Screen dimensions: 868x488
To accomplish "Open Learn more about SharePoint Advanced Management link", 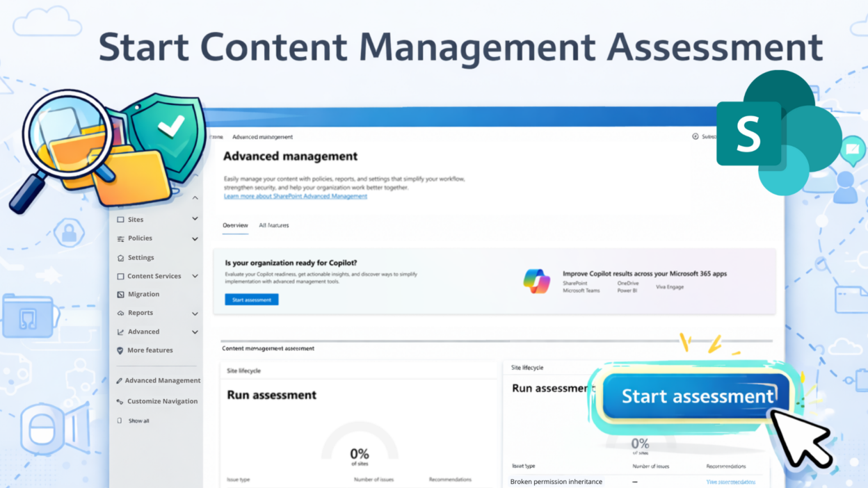I will [x=295, y=197].
